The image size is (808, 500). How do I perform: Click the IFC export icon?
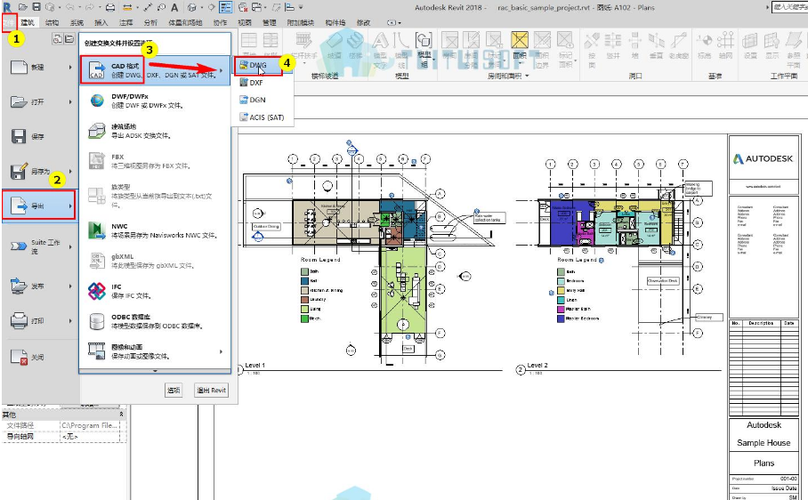pyautogui.click(x=97, y=290)
